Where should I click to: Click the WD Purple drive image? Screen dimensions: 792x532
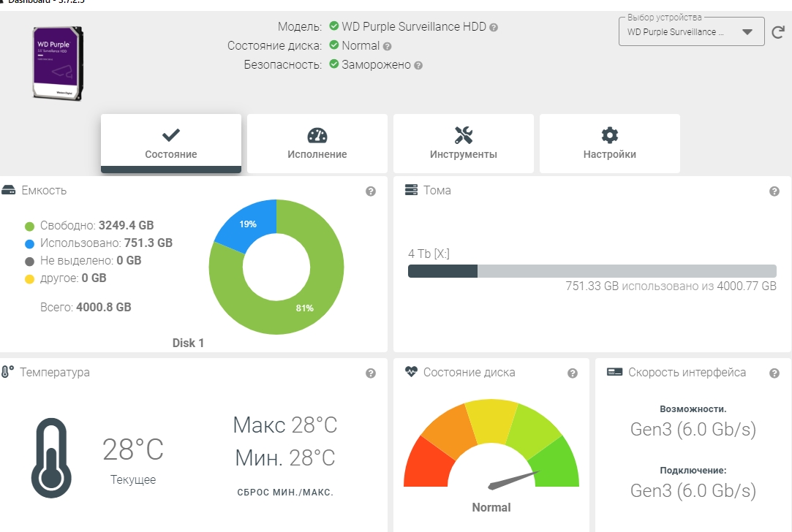click(x=58, y=64)
